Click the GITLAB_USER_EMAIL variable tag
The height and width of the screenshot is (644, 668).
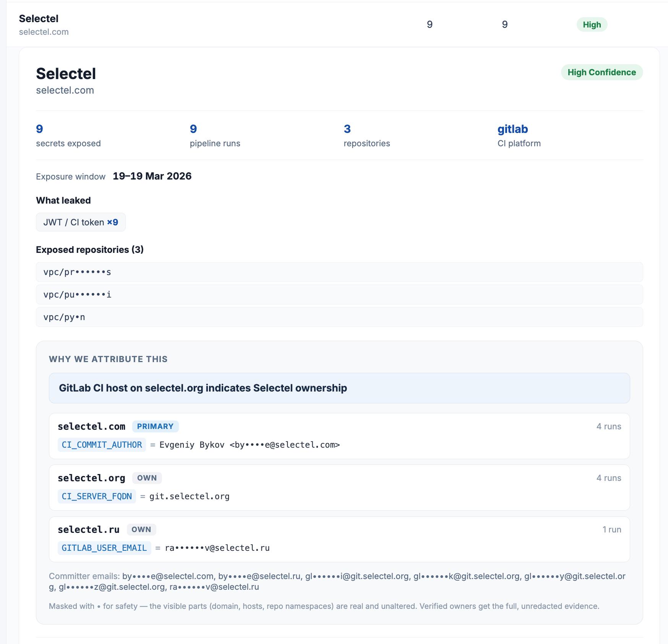[104, 548]
